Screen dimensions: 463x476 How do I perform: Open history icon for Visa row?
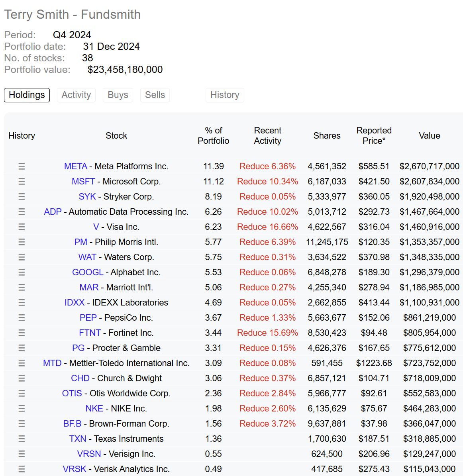(22, 227)
